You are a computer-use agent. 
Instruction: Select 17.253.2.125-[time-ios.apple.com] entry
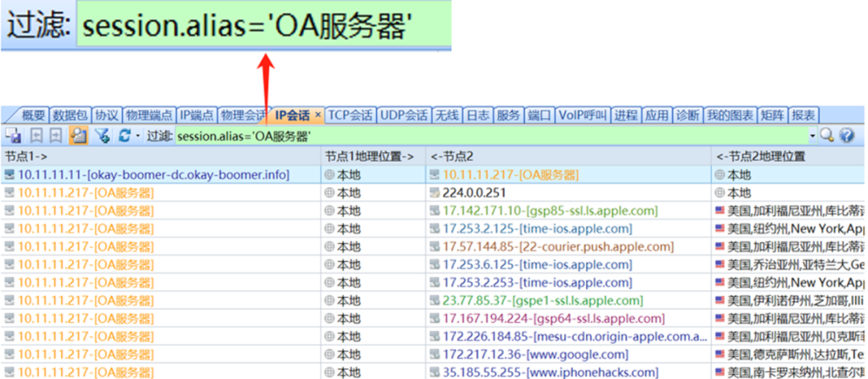(538, 229)
